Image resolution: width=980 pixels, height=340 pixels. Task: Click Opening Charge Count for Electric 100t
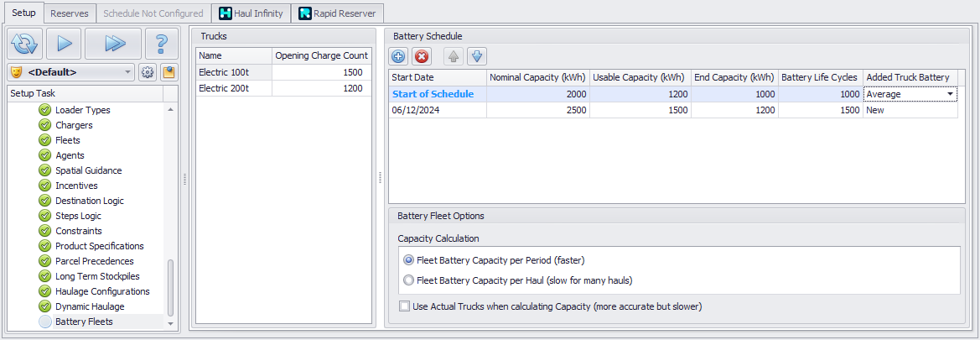pos(322,72)
